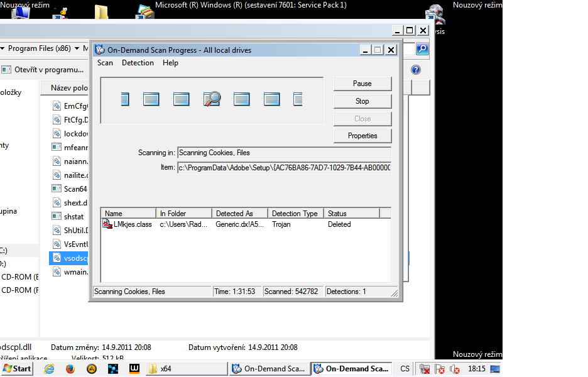Screen dimensions: 588x377
Task: Select VsEvntUI file in Explorer list
Action: pyautogui.click(x=70, y=244)
